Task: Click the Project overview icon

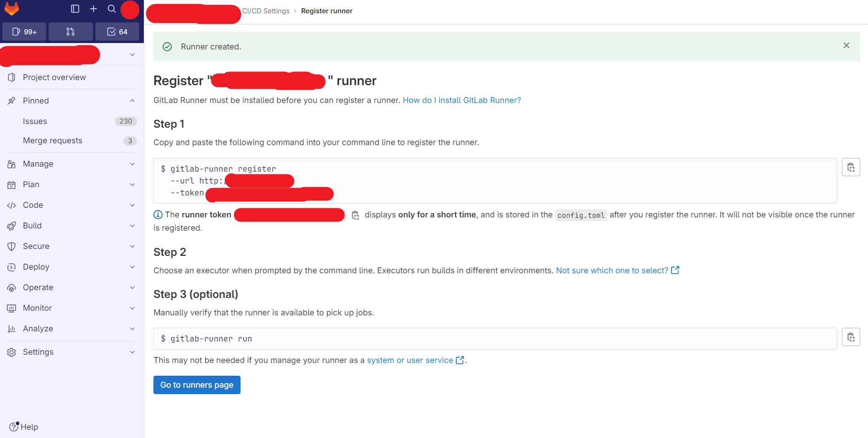Action: [11, 77]
